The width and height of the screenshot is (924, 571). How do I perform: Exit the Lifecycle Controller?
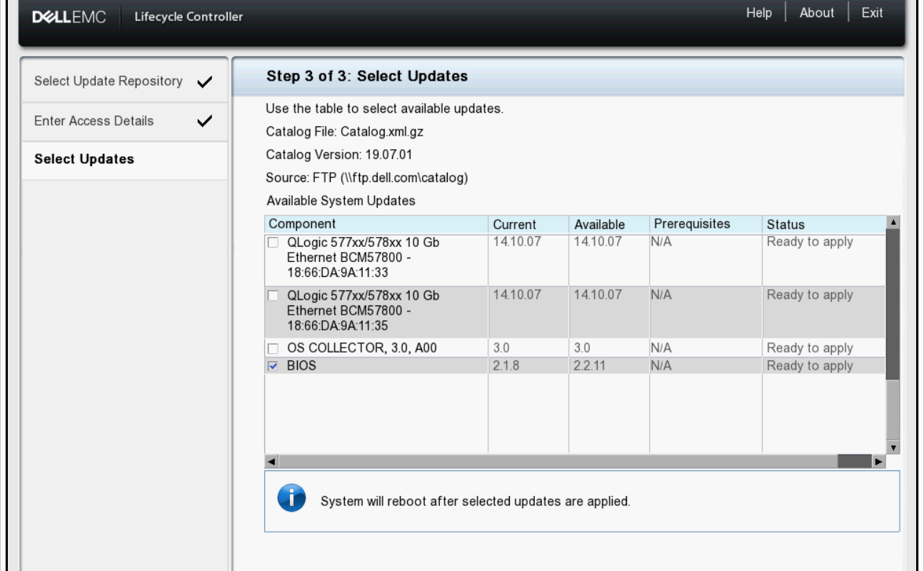coord(872,13)
